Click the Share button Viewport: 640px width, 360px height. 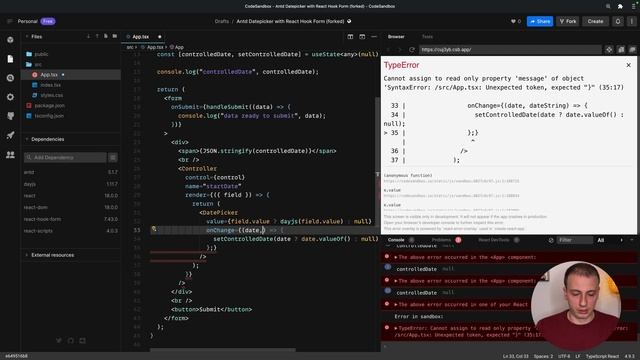coord(540,21)
